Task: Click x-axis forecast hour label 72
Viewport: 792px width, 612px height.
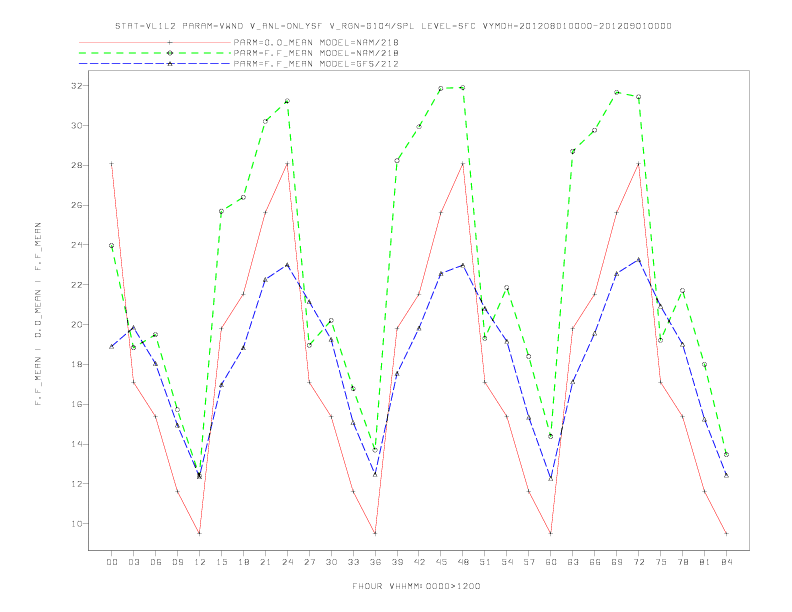Action: 638,562
